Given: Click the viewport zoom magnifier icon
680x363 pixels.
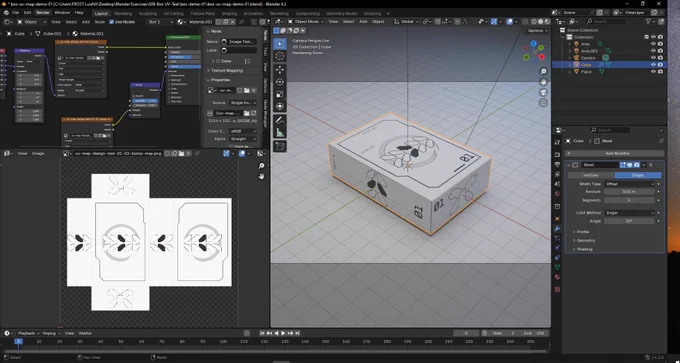Looking at the screenshot, I should (543, 72).
